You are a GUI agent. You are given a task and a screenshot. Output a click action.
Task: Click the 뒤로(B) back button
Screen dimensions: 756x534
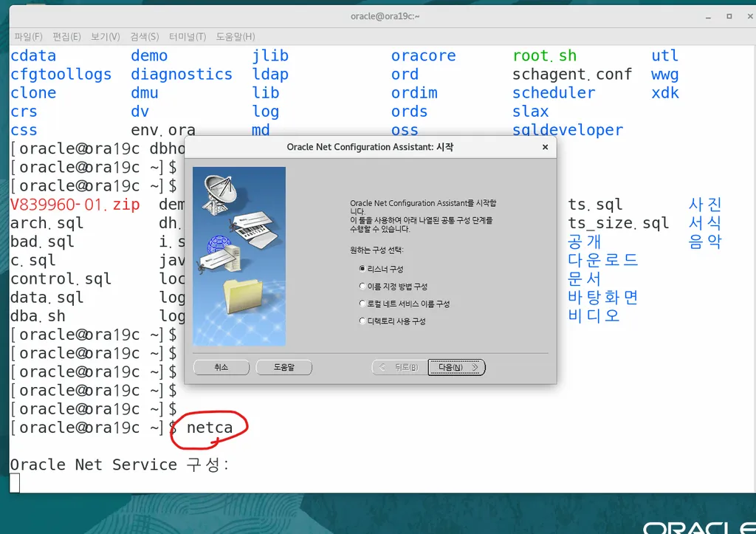click(399, 367)
